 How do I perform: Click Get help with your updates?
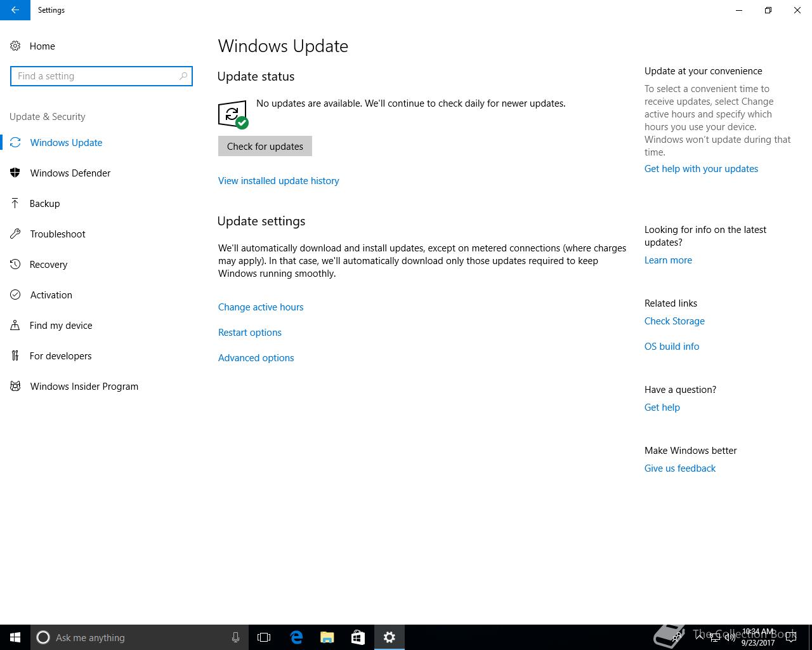click(701, 169)
